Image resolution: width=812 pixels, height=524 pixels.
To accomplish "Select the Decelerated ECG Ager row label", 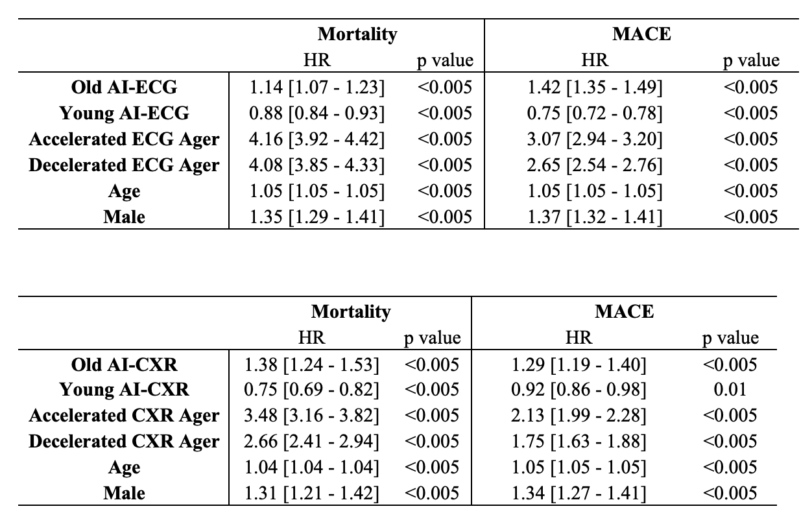I will (x=124, y=165).
